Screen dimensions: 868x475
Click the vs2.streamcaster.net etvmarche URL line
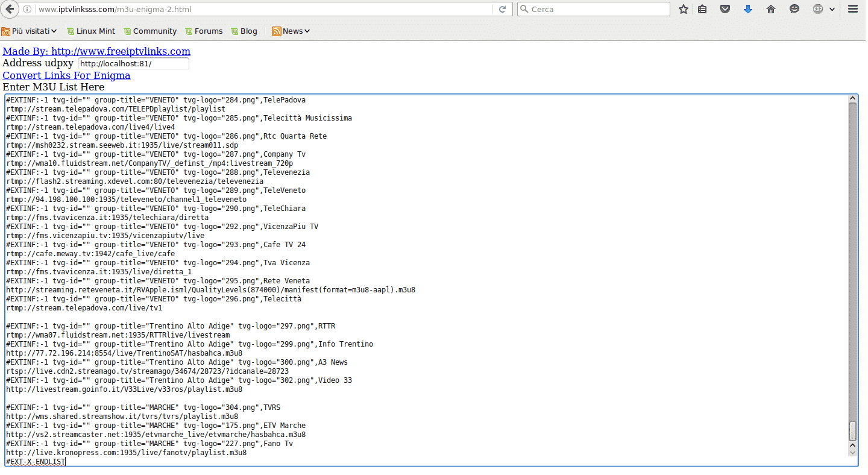click(156, 435)
